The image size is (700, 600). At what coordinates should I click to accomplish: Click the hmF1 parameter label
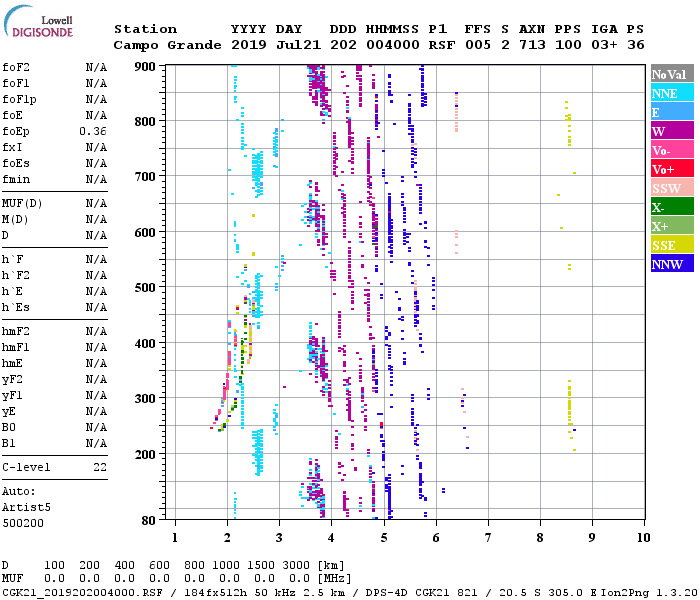pyautogui.click(x=16, y=347)
